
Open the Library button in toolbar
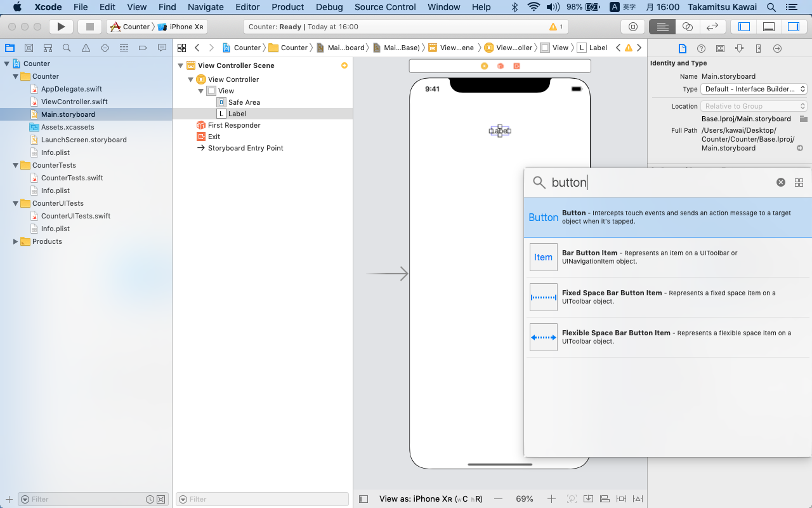pos(632,27)
